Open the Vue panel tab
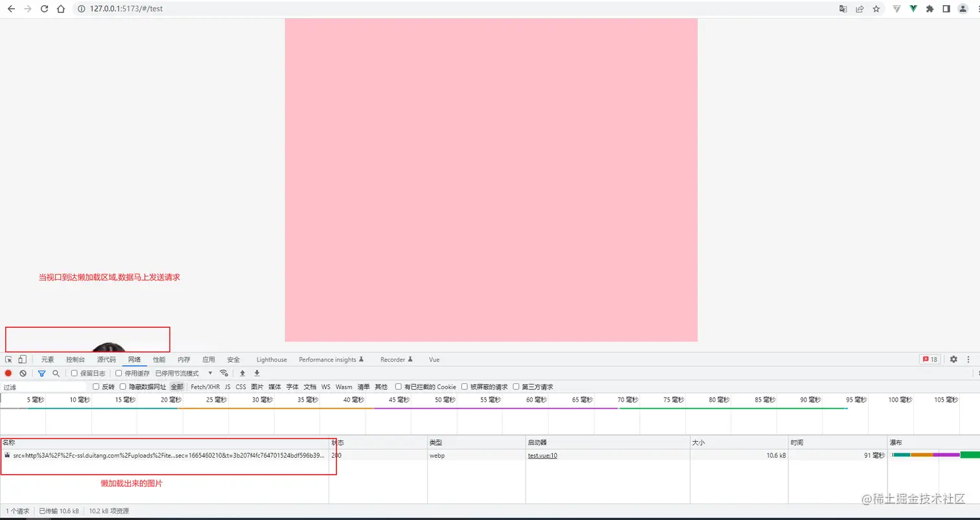Screen dimensions: 980x520 click(x=434, y=359)
